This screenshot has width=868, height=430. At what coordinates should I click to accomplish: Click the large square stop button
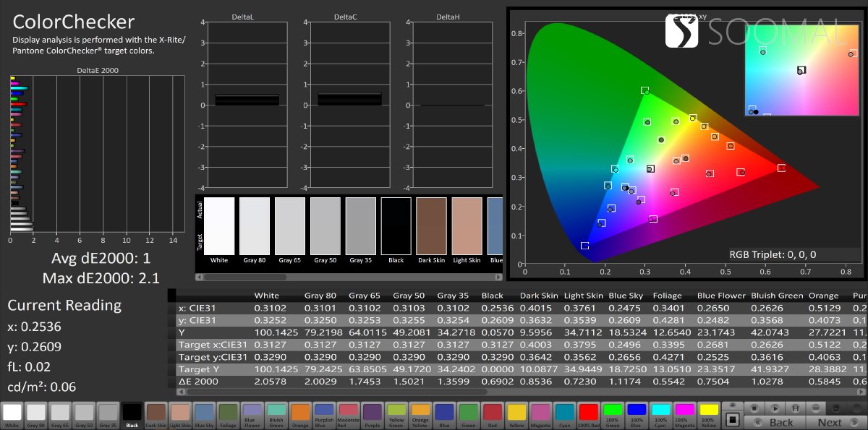pyautogui.click(x=732, y=419)
